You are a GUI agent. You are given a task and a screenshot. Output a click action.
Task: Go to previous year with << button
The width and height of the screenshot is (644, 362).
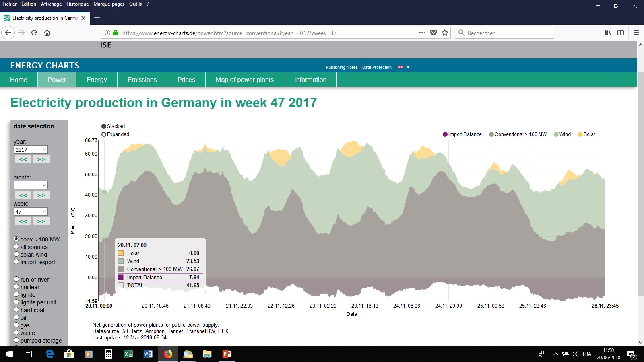pyautogui.click(x=23, y=159)
